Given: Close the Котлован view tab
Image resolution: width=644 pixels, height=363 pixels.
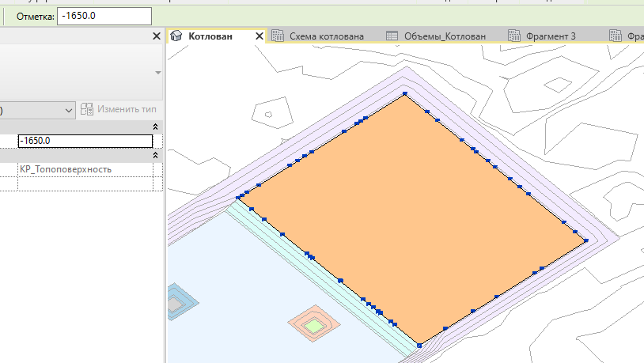Looking at the screenshot, I should point(259,36).
